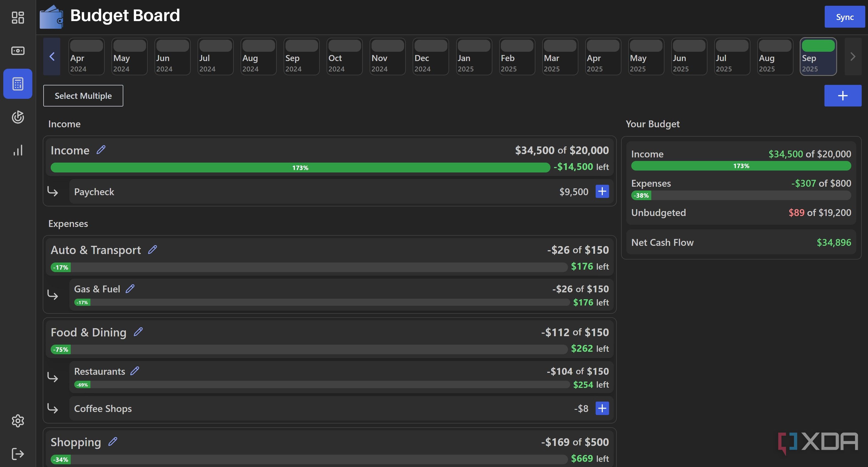Select the Dec 2024 month card
The width and height of the screenshot is (868, 467).
click(431, 56)
